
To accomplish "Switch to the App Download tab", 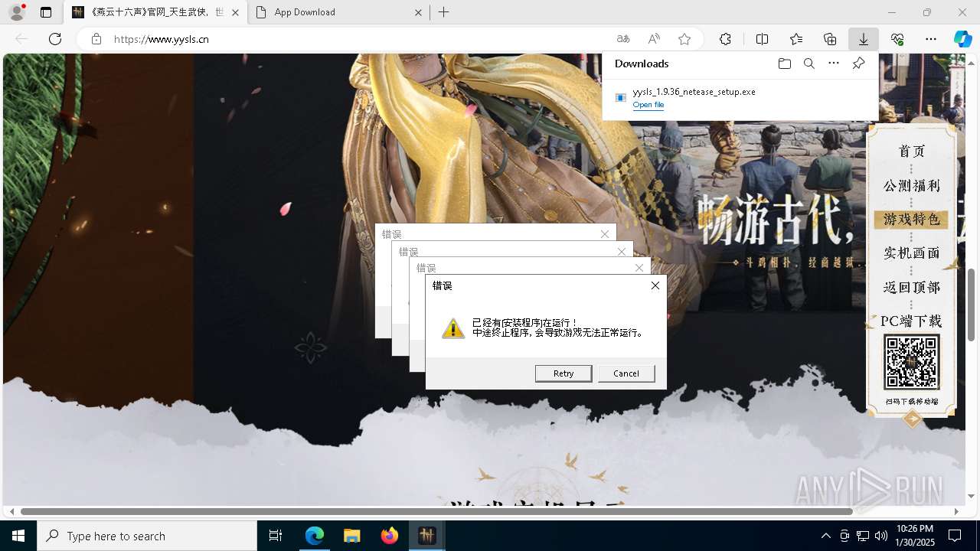I will click(x=338, y=12).
